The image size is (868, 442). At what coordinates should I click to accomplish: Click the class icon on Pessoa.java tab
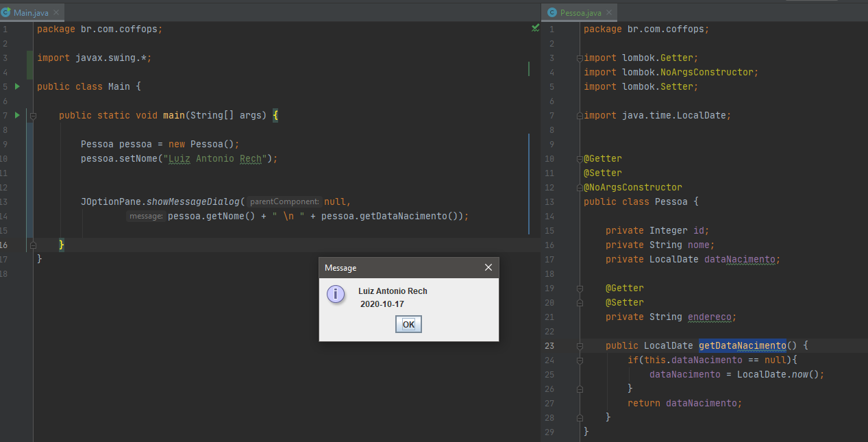click(x=551, y=12)
